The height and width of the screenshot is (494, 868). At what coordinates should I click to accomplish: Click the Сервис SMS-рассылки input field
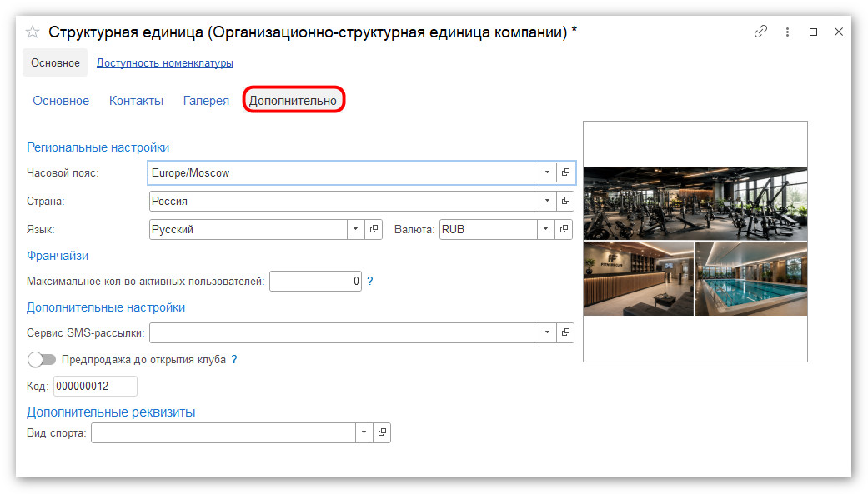click(x=344, y=332)
